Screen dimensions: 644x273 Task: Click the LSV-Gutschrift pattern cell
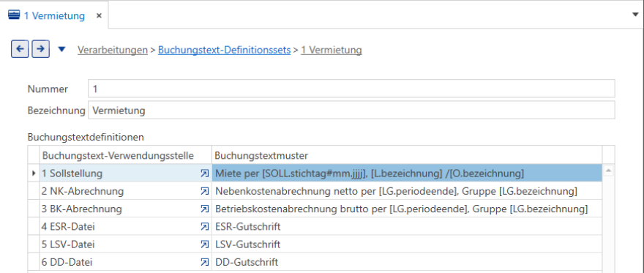407,244
